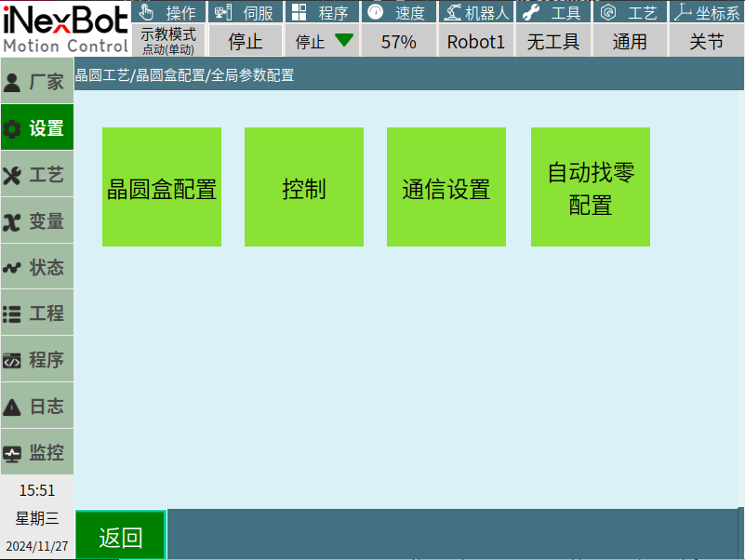This screenshot has width=745, height=560.
Task: Adjust speed via the 57% field
Action: (398, 42)
